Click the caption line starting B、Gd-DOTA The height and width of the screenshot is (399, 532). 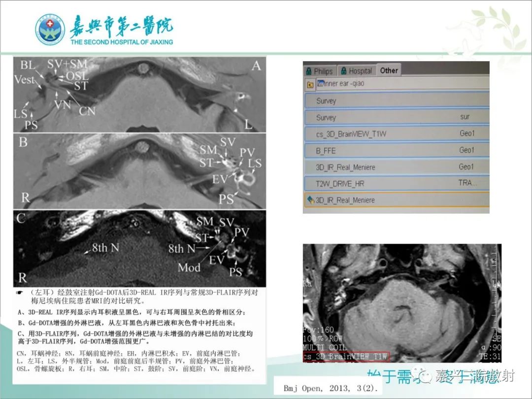click(126, 323)
